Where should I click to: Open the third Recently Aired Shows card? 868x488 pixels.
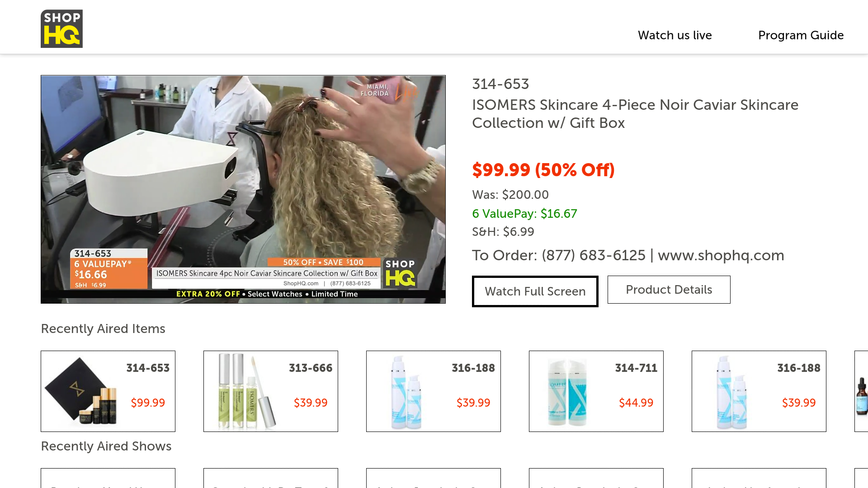click(434, 478)
